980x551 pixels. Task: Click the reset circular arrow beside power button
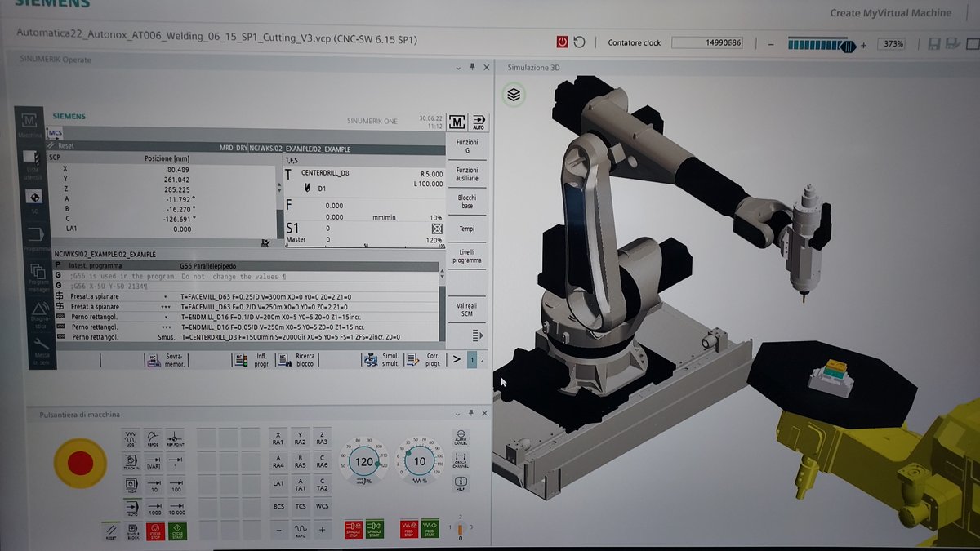click(x=579, y=42)
